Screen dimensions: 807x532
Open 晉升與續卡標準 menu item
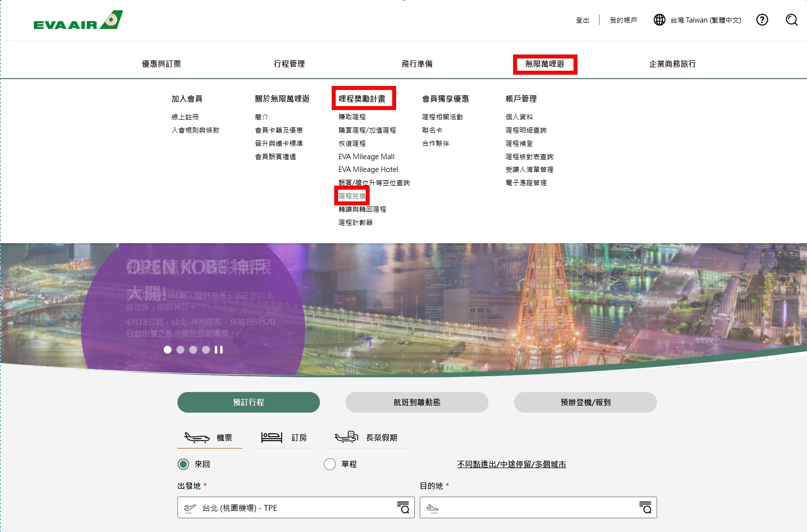tap(279, 143)
